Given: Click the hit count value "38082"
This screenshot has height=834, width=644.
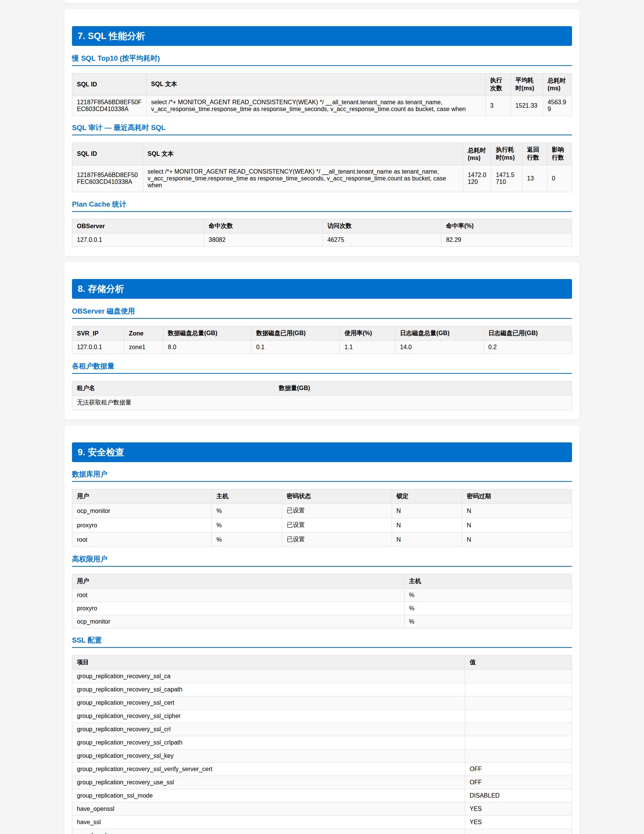Looking at the screenshot, I should [x=217, y=240].
